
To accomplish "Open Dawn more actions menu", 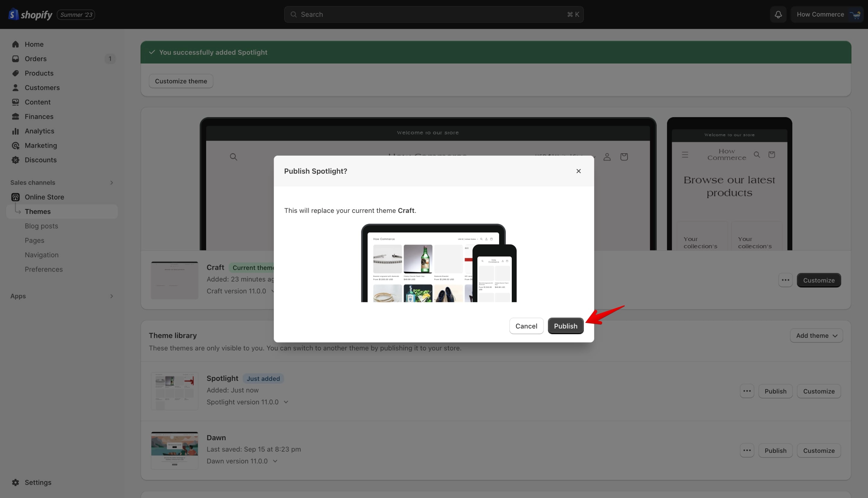I will coord(747,450).
